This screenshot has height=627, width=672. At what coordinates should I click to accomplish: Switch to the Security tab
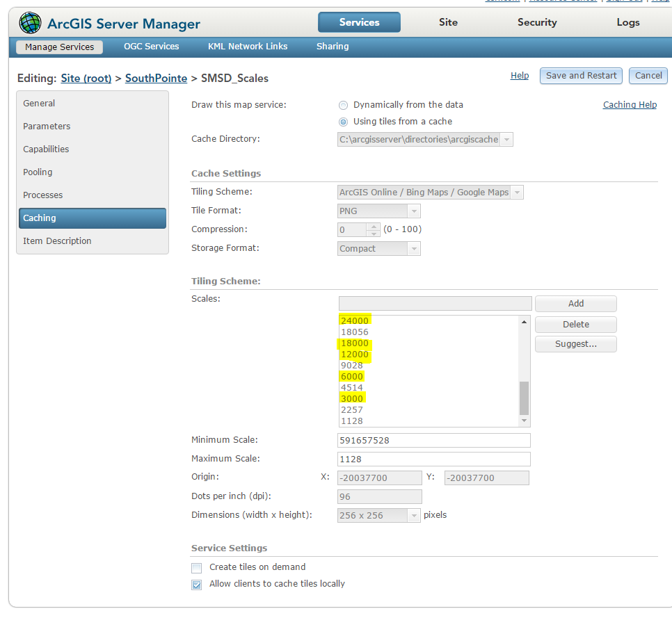(537, 22)
